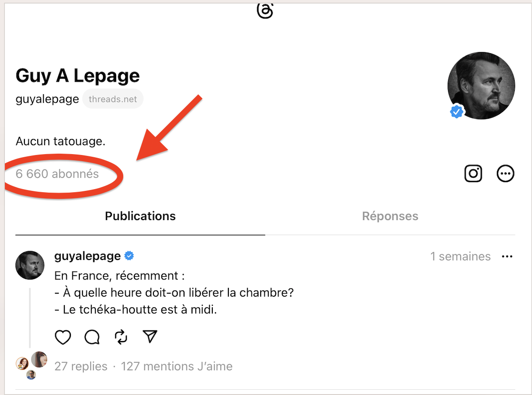
Task: Switch to the Réponses tab
Action: point(390,216)
